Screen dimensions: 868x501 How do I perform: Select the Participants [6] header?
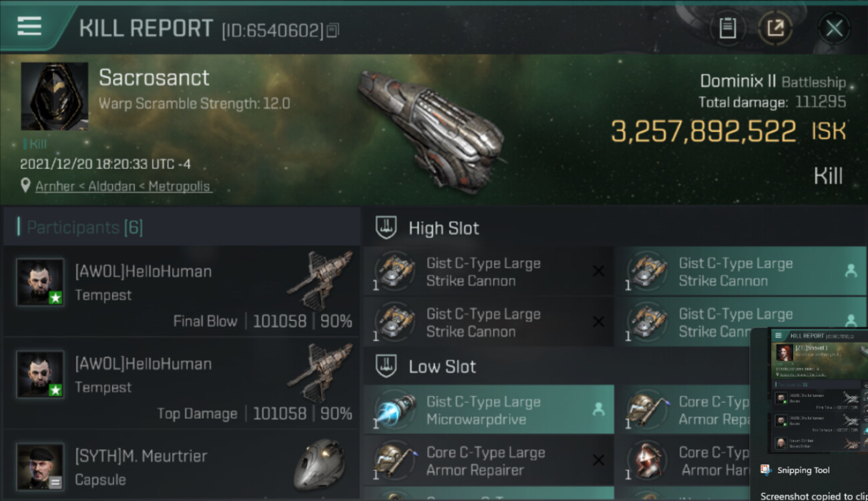pos(84,227)
